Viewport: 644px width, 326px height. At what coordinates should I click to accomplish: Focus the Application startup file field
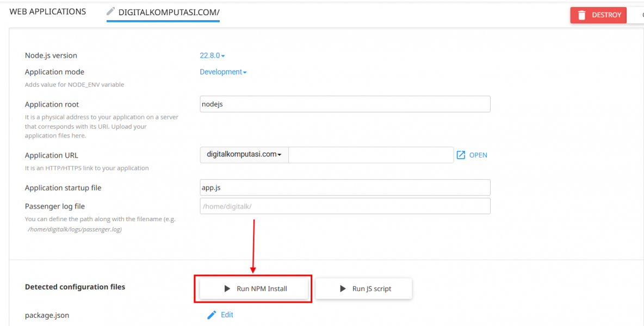tap(345, 187)
